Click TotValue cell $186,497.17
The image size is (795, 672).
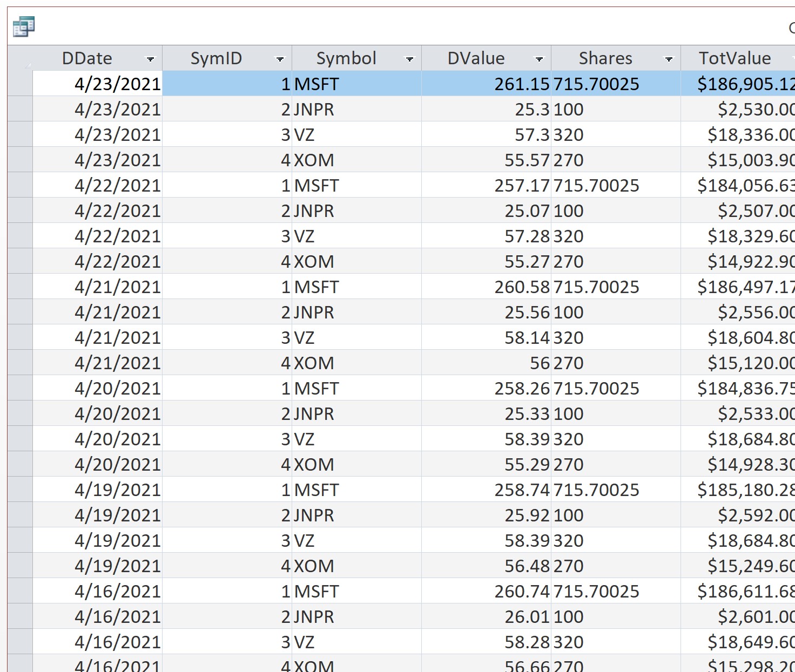click(738, 287)
